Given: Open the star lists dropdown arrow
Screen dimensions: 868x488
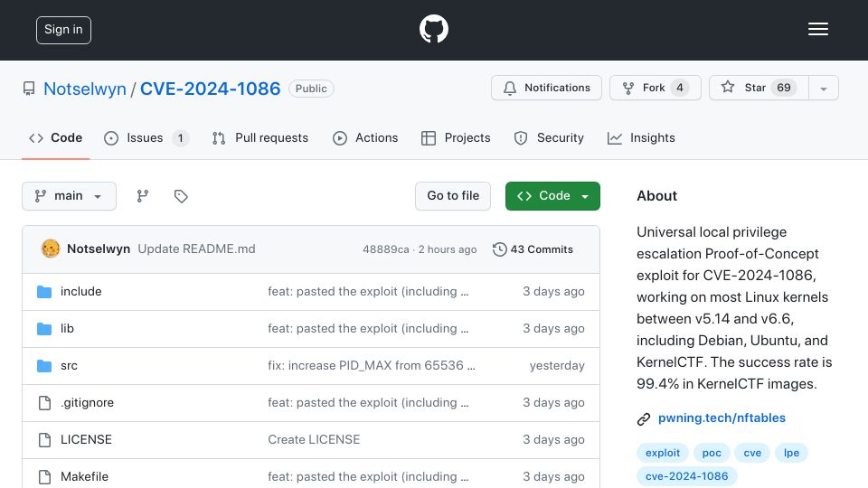Looking at the screenshot, I should (824, 88).
